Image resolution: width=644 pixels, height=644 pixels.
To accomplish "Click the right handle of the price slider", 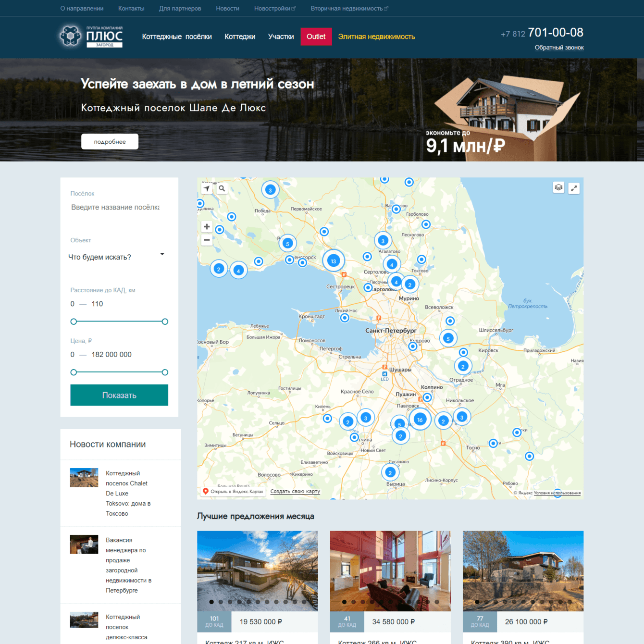I will click(x=165, y=372).
